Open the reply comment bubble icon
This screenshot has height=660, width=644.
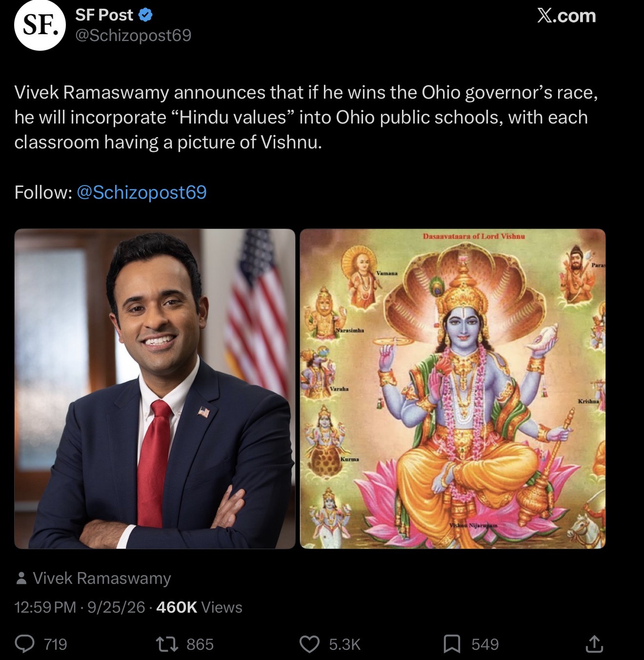[25, 644]
